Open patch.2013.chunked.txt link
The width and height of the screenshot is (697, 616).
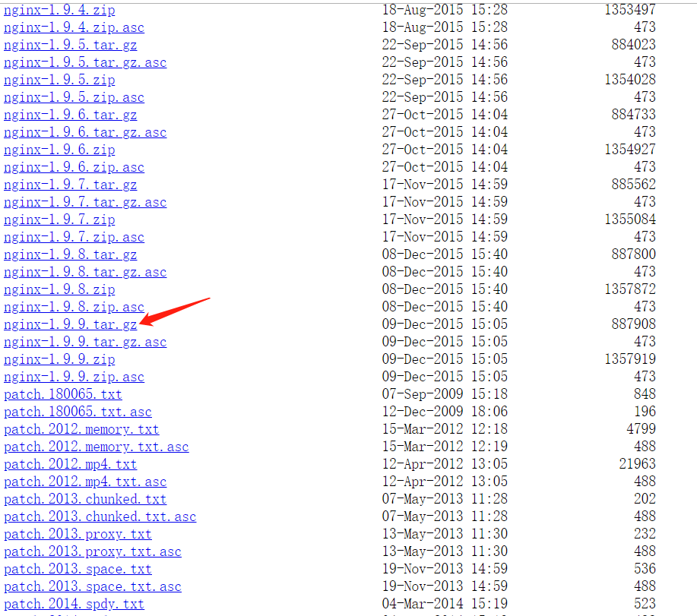point(85,499)
